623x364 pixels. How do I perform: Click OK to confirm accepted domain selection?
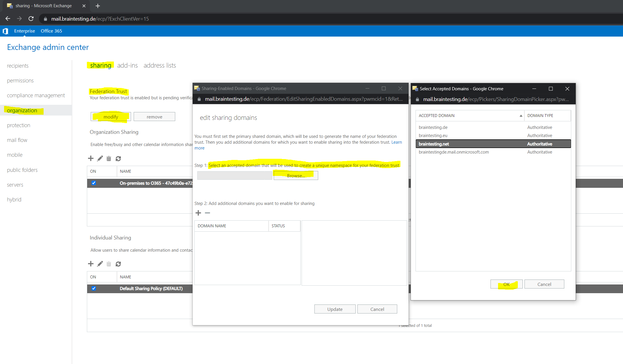tap(506, 284)
